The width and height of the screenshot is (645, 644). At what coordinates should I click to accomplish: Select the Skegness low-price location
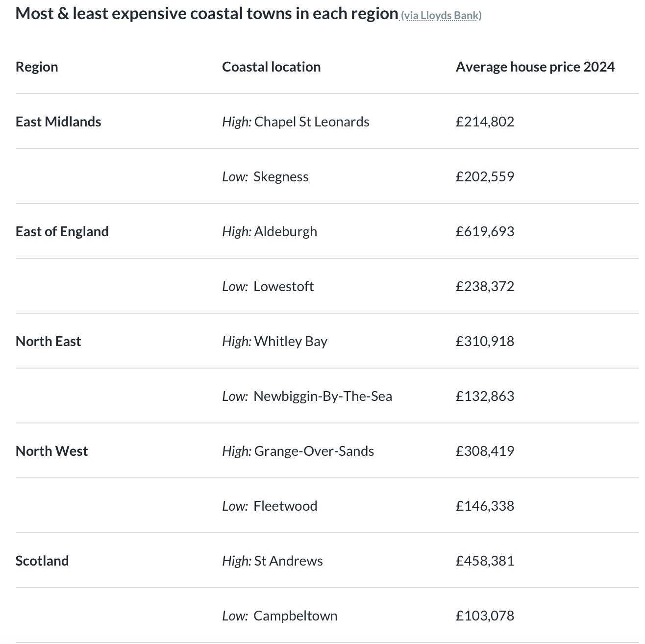(x=281, y=177)
